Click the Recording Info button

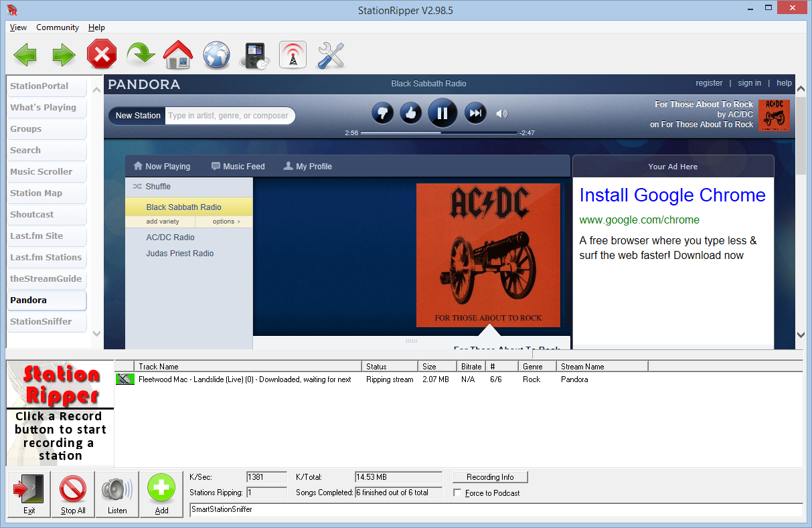click(x=490, y=477)
